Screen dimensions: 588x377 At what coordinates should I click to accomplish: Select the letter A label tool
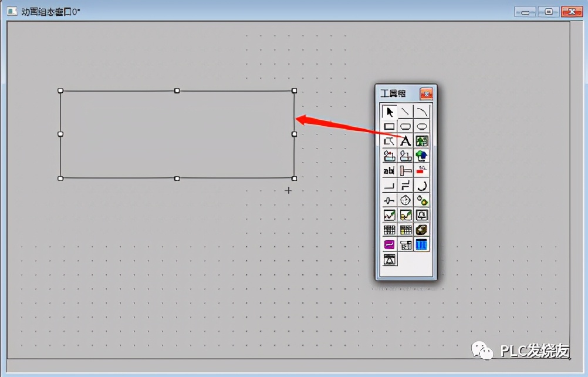coord(405,141)
